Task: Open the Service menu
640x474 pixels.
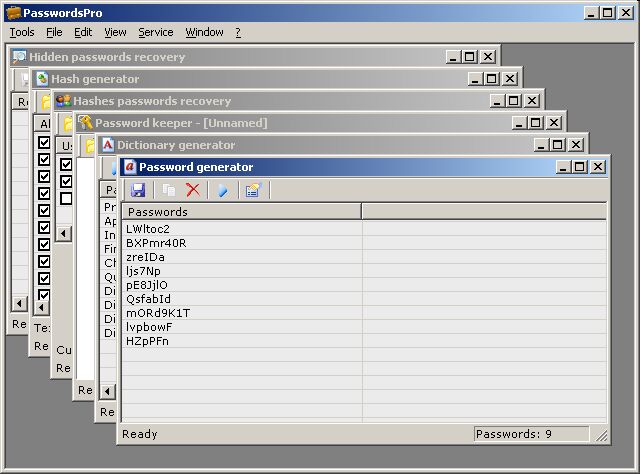Action: pos(156,32)
